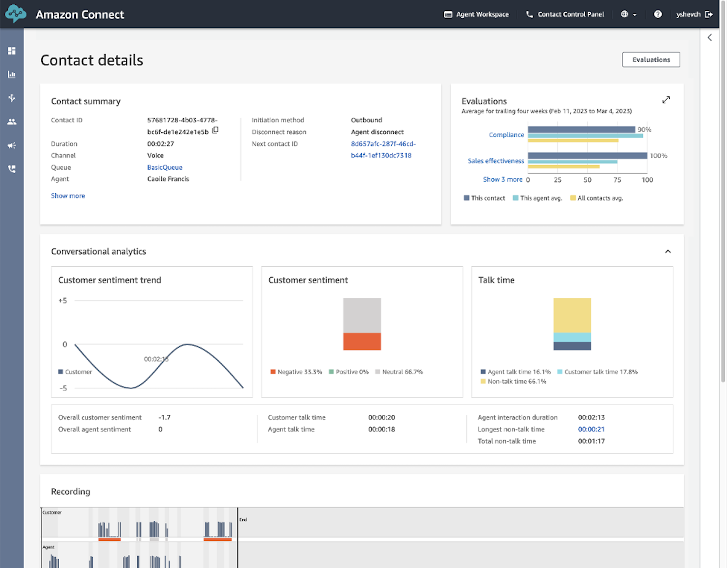Click the Evaluations button

click(651, 60)
